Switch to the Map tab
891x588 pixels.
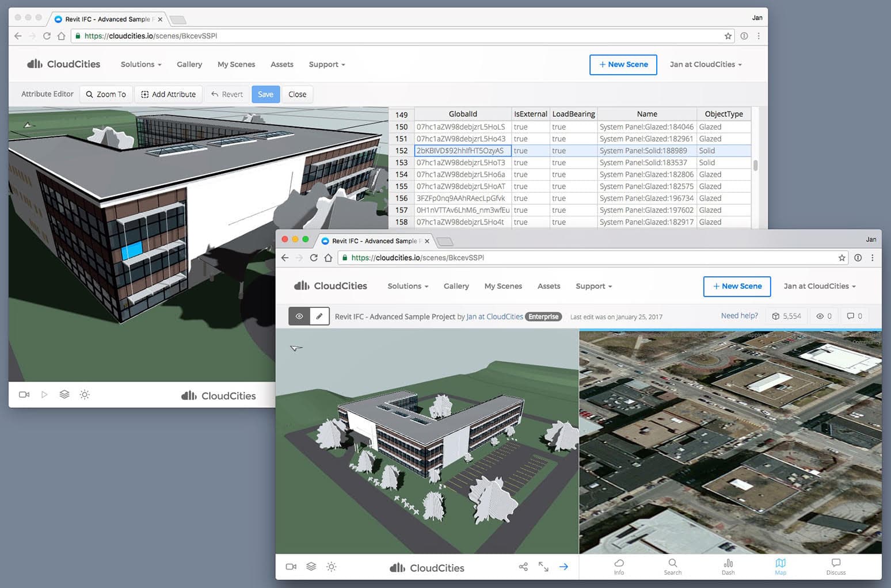point(780,567)
